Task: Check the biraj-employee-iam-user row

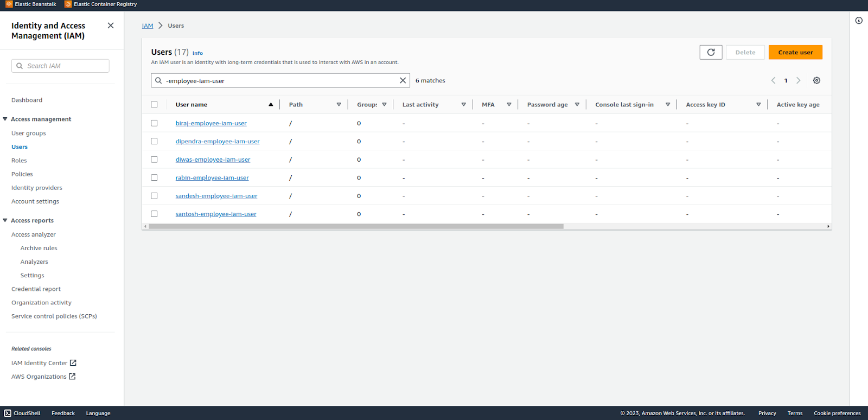Action: (x=154, y=123)
